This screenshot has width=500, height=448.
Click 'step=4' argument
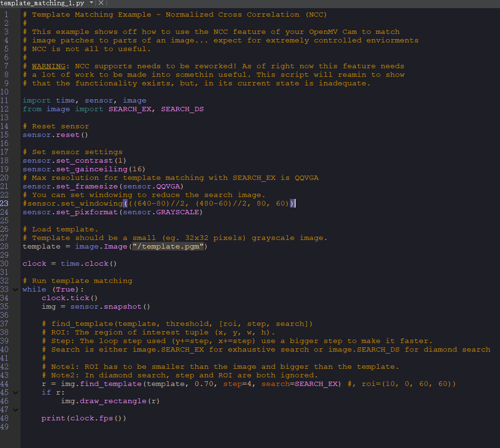click(237, 384)
